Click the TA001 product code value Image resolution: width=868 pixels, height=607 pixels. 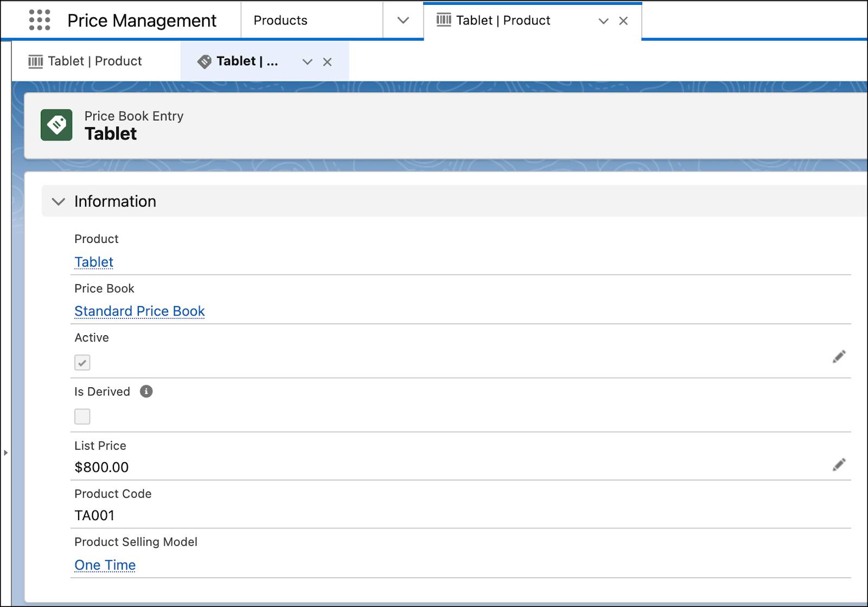tap(94, 515)
